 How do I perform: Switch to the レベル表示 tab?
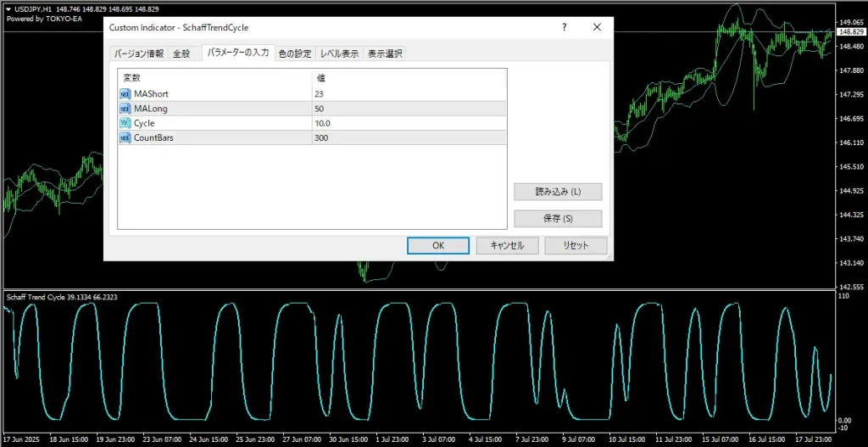click(x=339, y=53)
